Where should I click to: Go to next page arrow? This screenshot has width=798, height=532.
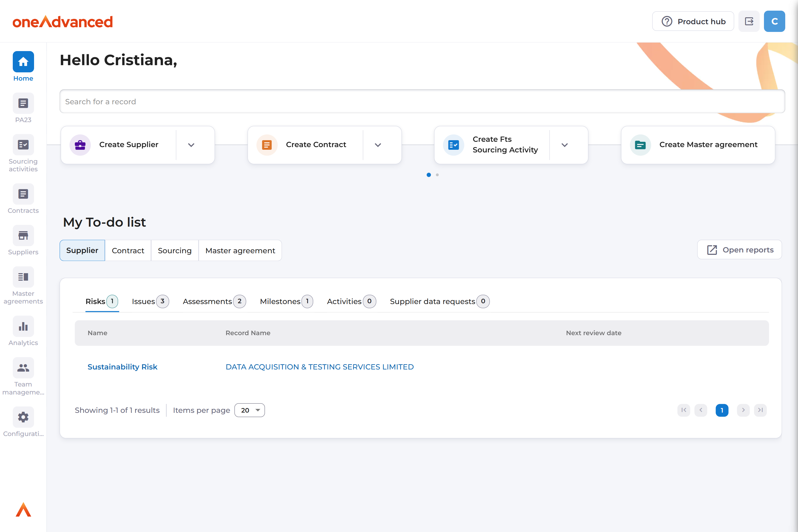pos(743,410)
